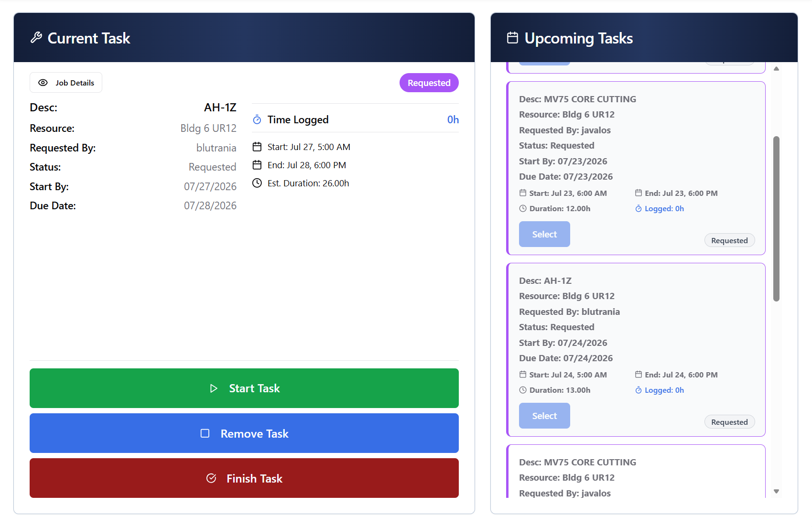Screen dimensions: 812x527
Task: Remove the current task
Action: pyautogui.click(x=244, y=433)
